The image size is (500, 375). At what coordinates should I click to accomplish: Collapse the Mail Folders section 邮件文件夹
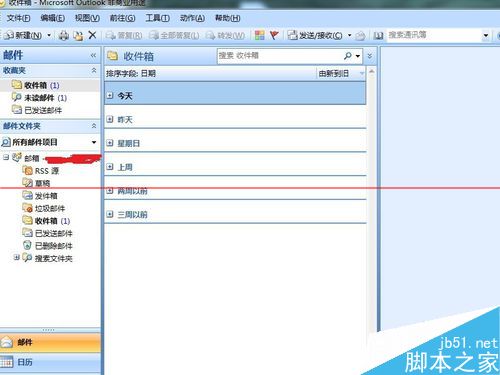(x=94, y=126)
